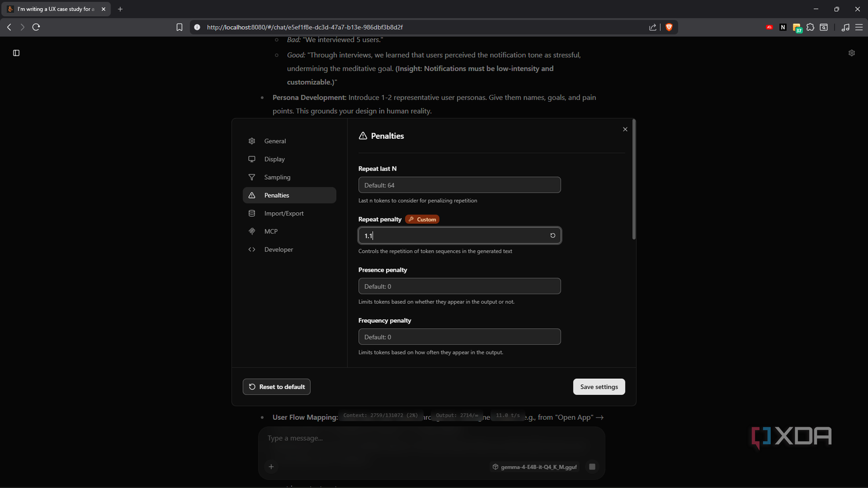This screenshot has height=488, width=868.
Task: Click the Context 2759/131072 statistic
Action: (x=381, y=415)
